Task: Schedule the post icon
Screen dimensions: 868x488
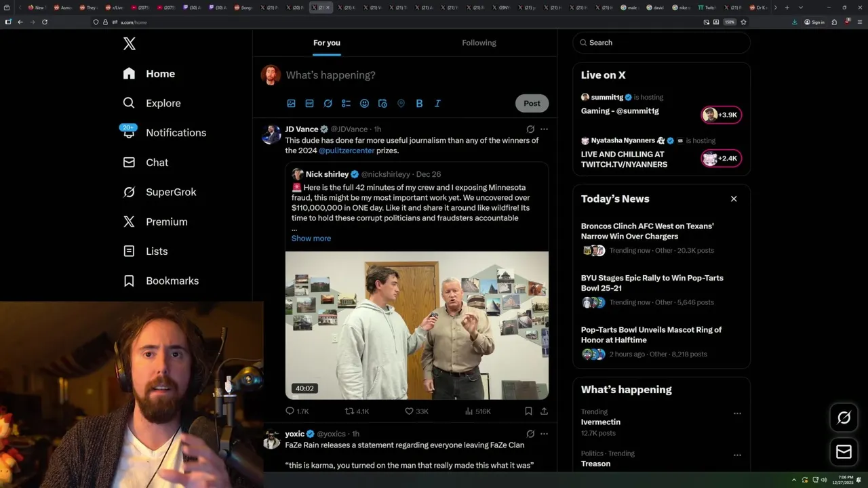Action: coord(382,104)
